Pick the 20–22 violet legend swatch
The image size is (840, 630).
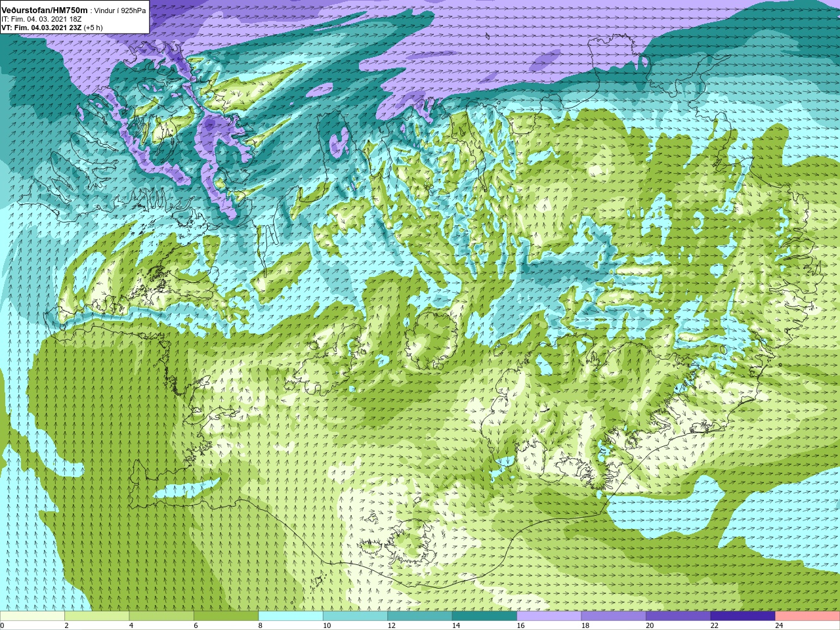click(x=679, y=616)
